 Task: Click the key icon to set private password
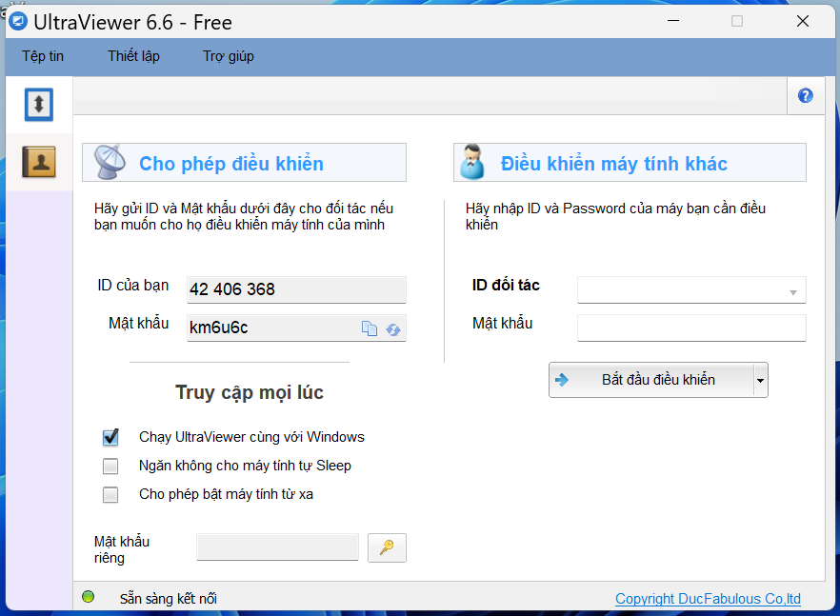[387, 547]
